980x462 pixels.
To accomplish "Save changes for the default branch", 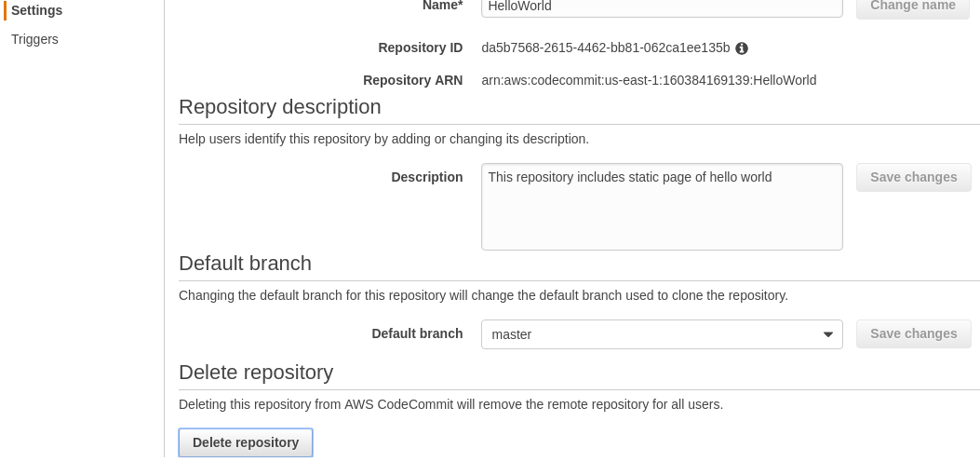I will [x=913, y=333].
